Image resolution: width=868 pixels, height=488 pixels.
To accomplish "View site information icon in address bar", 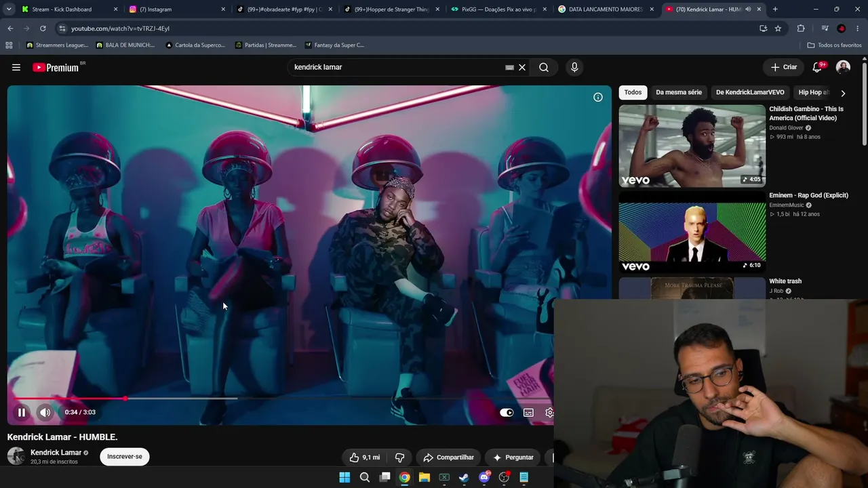I will tap(62, 28).
